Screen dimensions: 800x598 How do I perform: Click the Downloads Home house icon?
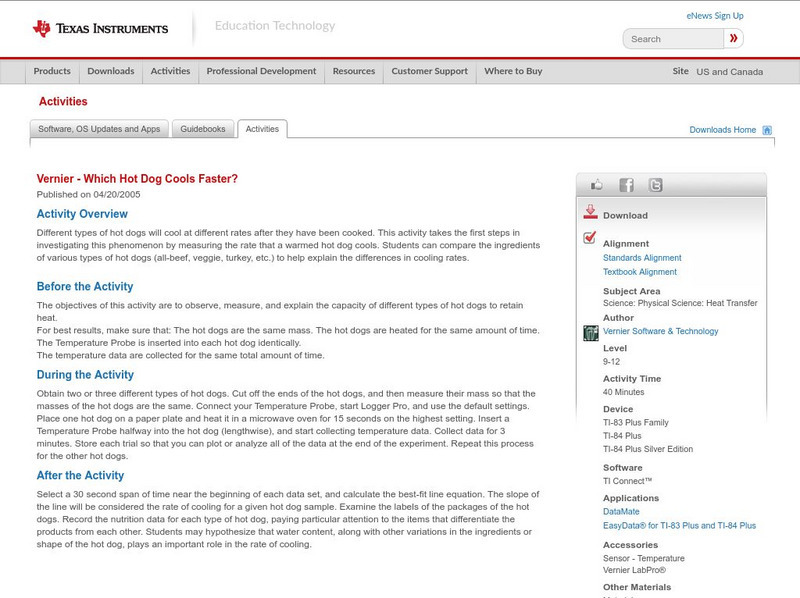point(767,130)
